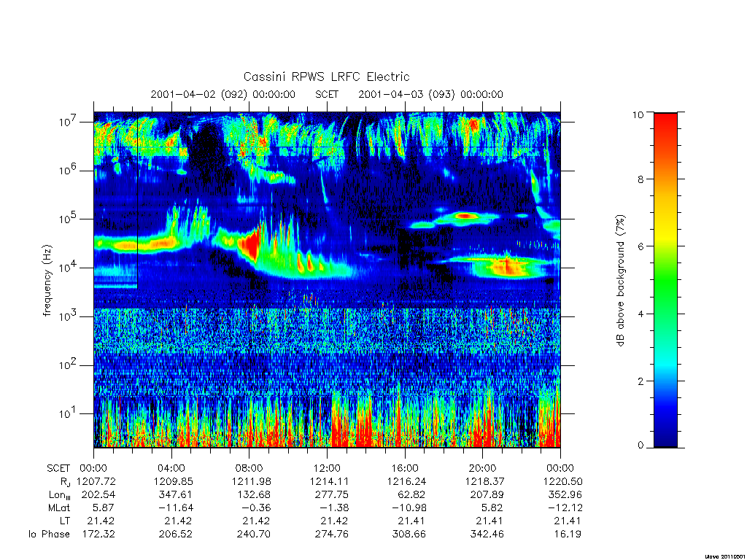Click the R_J value 1214.11

[x=329, y=482]
